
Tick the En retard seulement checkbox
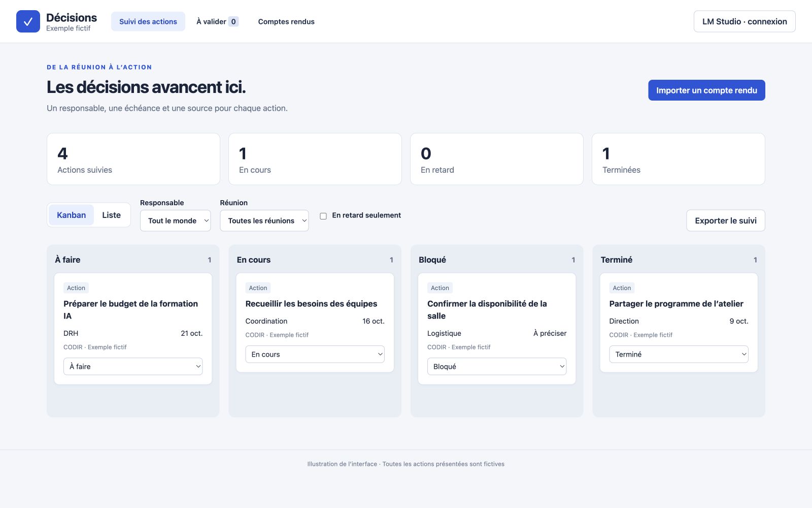tap(323, 216)
